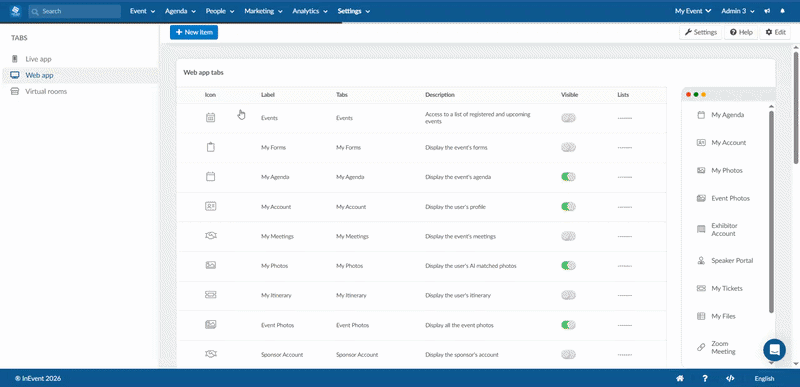Image resolution: width=800 pixels, height=387 pixels.
Task: Click the Visible column header
Action: click(x=569, y=95)
